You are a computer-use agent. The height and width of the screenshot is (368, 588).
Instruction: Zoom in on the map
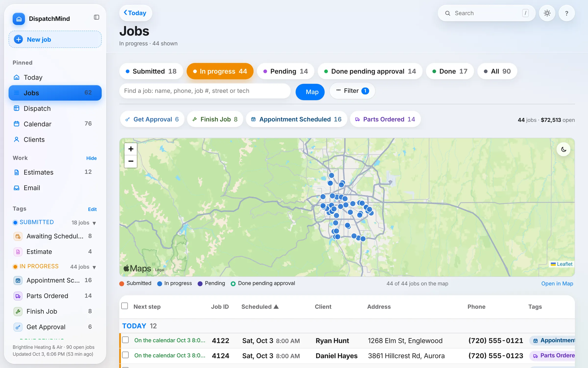[x=131, y=149]
